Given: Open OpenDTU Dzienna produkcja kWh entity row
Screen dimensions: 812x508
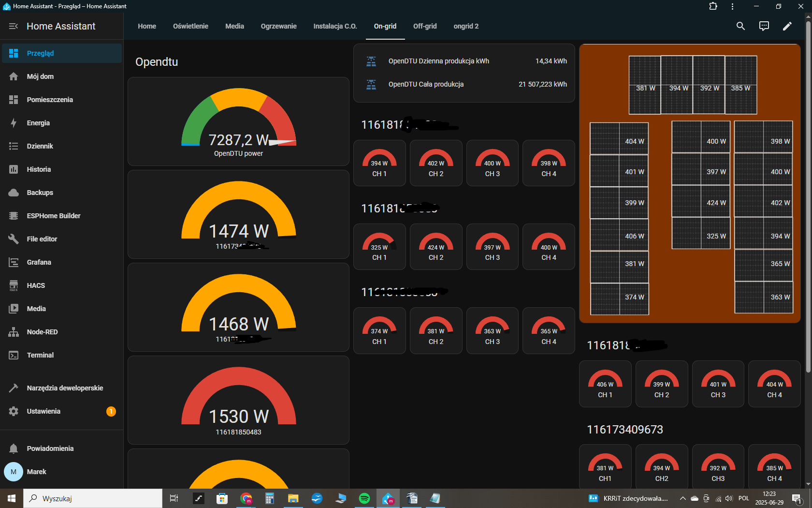Looking at the screenshot, I should 464,61.
